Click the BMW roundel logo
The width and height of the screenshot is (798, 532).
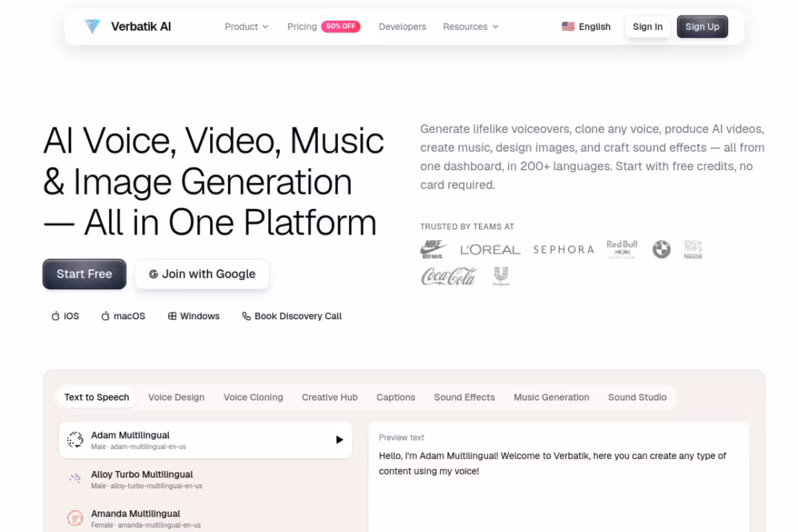click(661, 249)
